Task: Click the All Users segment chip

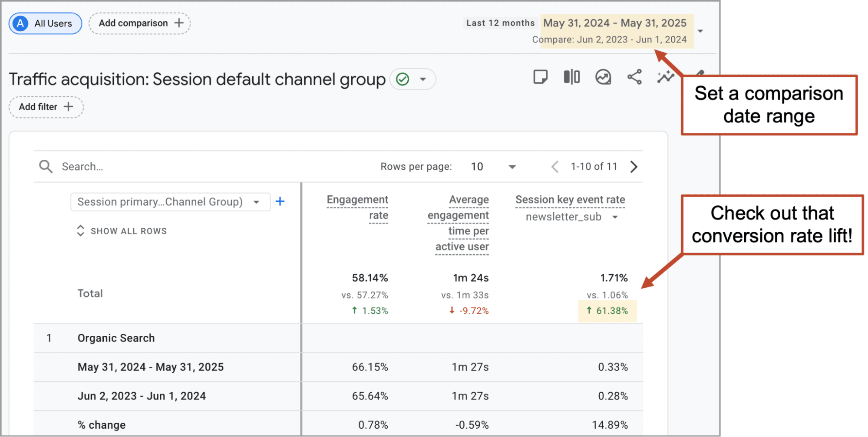Action: point(45,23)
